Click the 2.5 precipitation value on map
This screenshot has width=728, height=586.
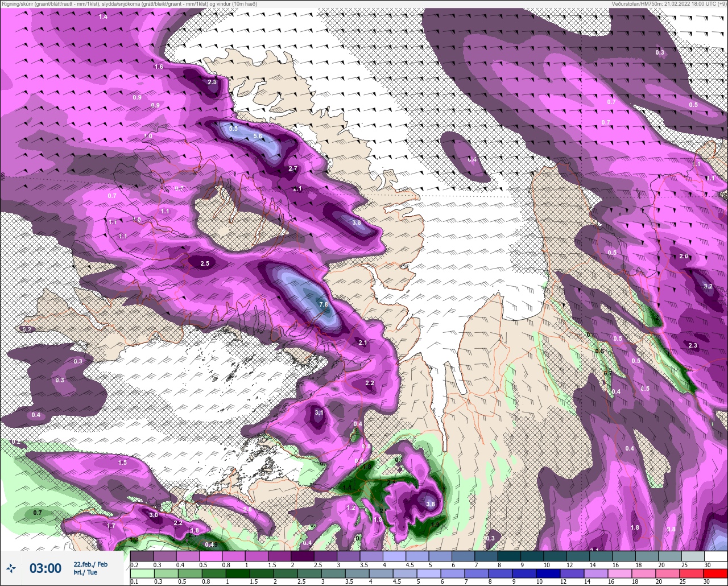click(205, 263)
